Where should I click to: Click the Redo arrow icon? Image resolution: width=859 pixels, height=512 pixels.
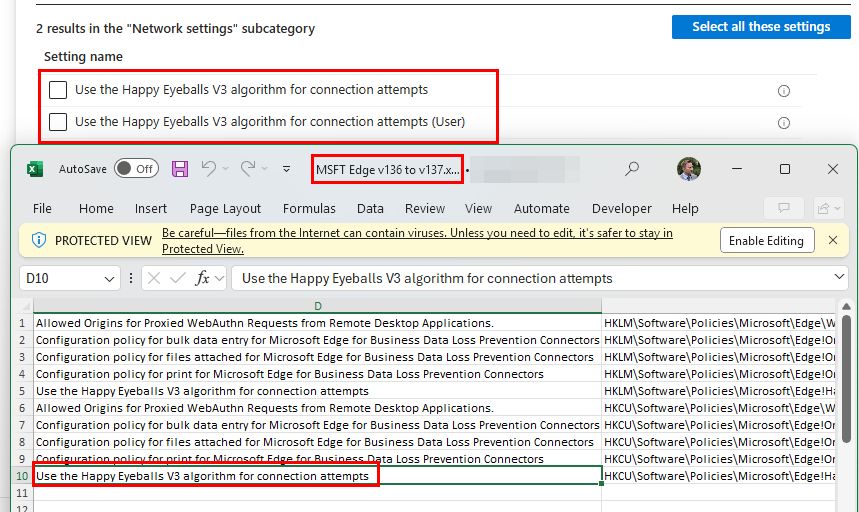point(248,169)
